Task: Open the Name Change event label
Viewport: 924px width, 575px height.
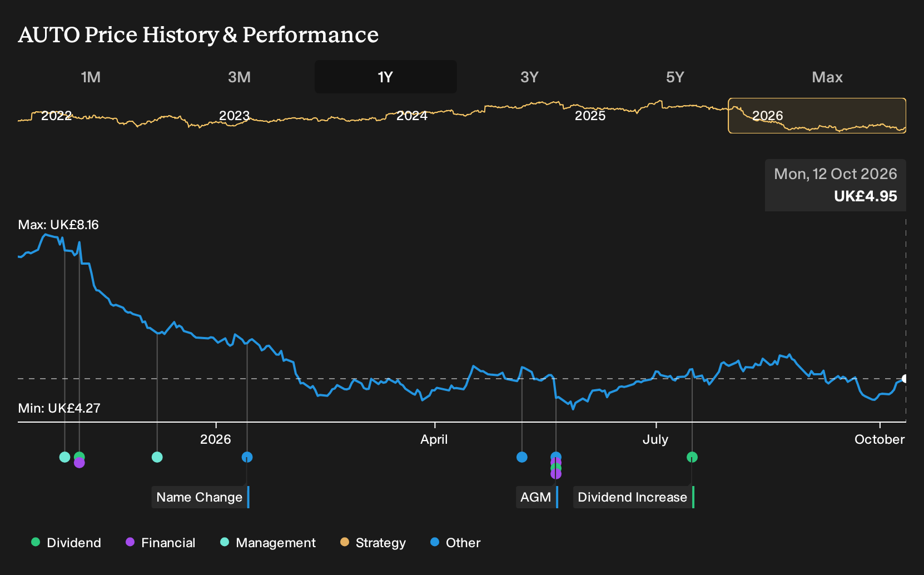Action: pyautogui.click(x=200, y=497)
